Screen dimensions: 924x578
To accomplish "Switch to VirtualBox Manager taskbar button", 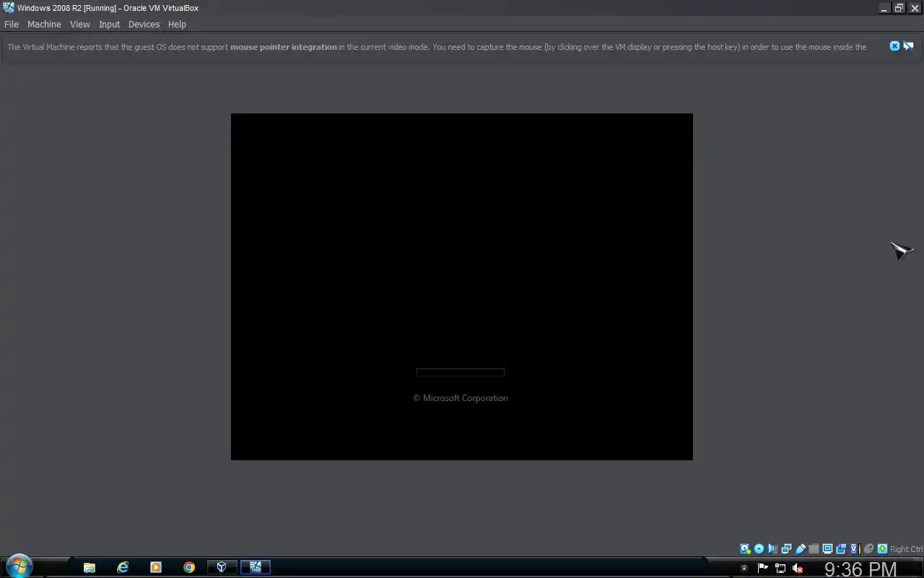I will pos(222,567).
